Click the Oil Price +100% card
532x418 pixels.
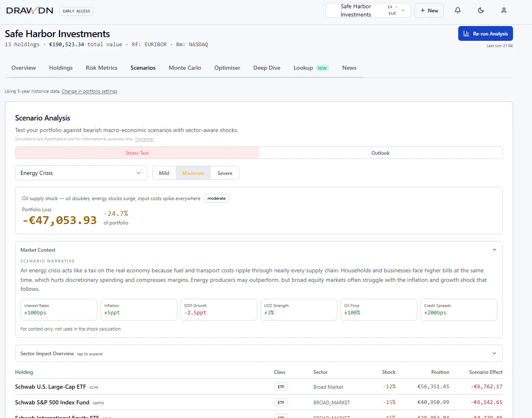pyautogui.click(x=379, y=309)
